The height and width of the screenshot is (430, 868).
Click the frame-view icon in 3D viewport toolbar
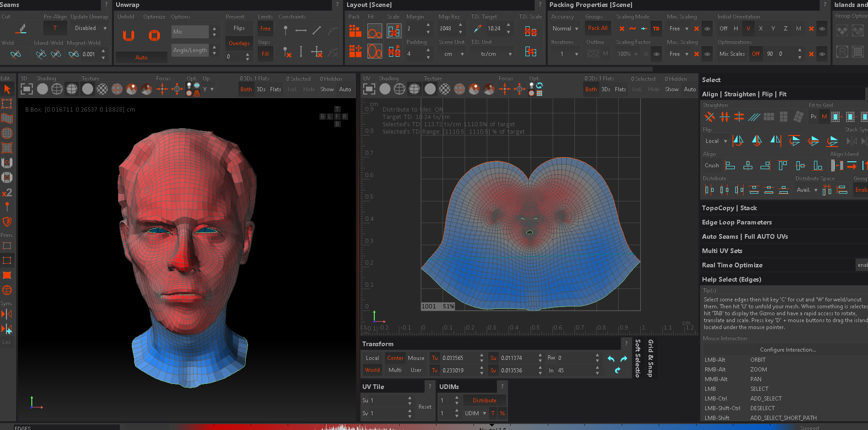pyautogui.click(x=27, y=89)
